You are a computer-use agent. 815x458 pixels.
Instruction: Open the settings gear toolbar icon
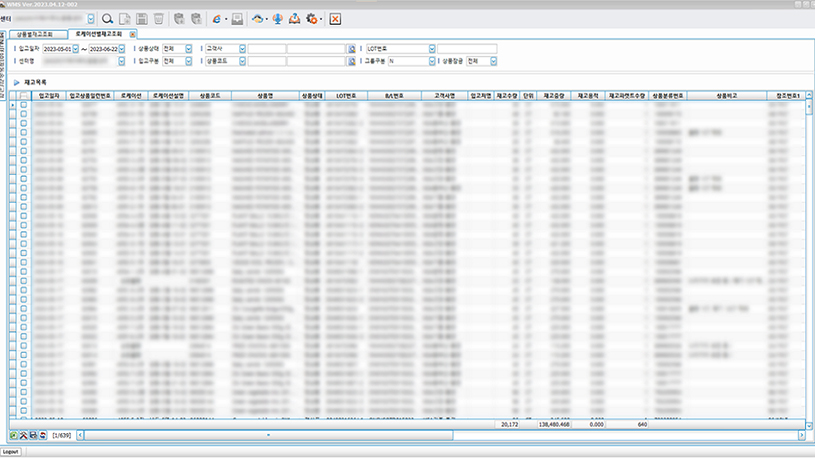point(312,19)
